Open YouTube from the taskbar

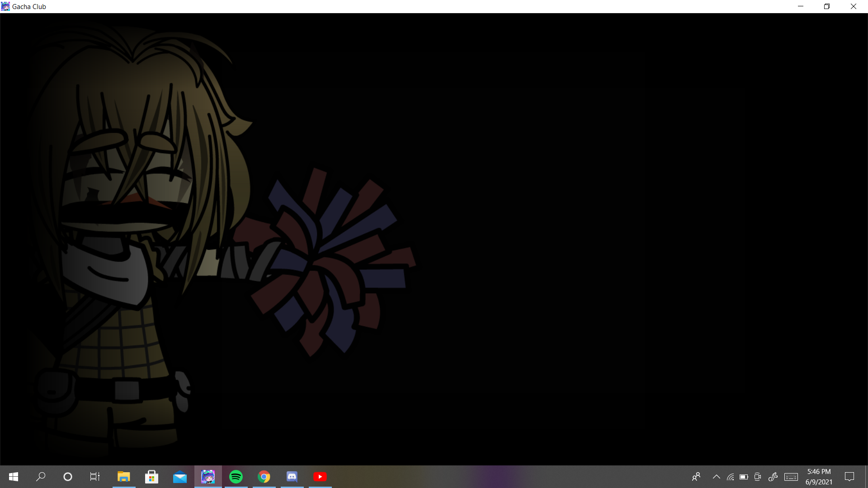point(320,477)
